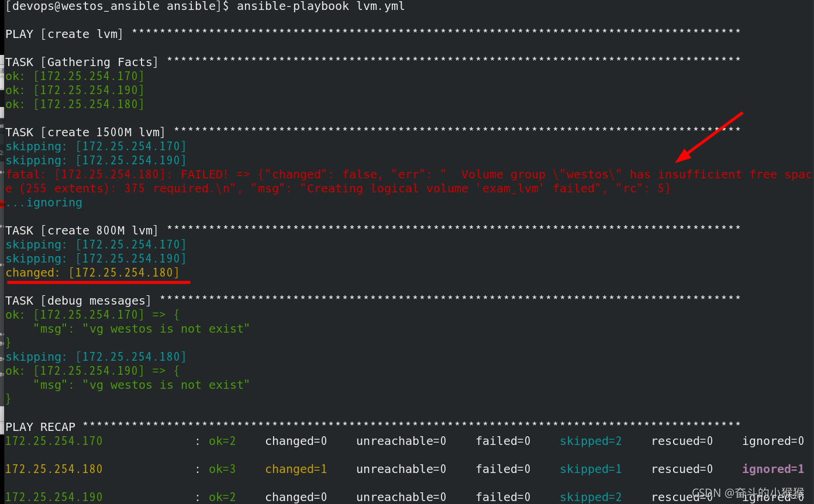The height and width of the screenshot is (504, 814).
Task: Click failed=0 in the 172.25.254.180 recap row
Action: coord(503,470)
